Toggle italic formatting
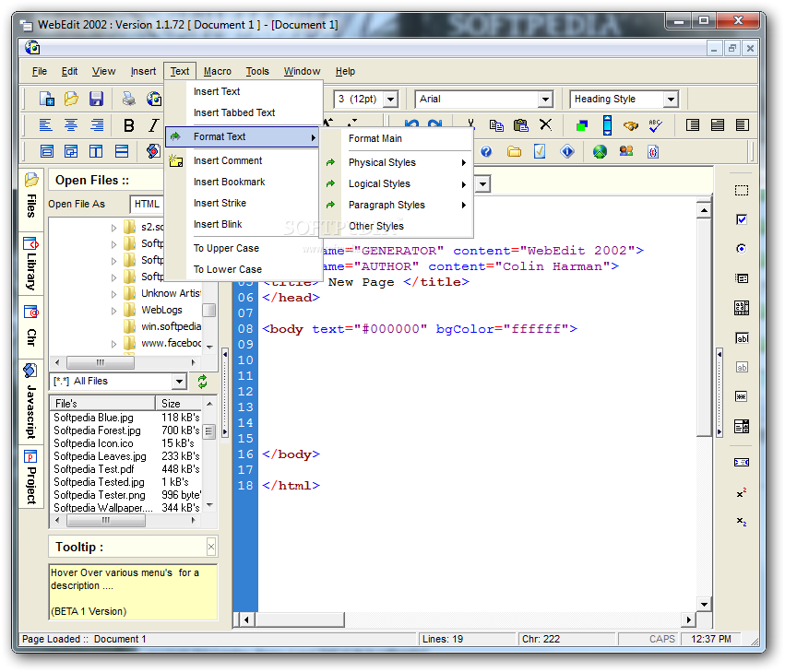 tap(153, 125)
